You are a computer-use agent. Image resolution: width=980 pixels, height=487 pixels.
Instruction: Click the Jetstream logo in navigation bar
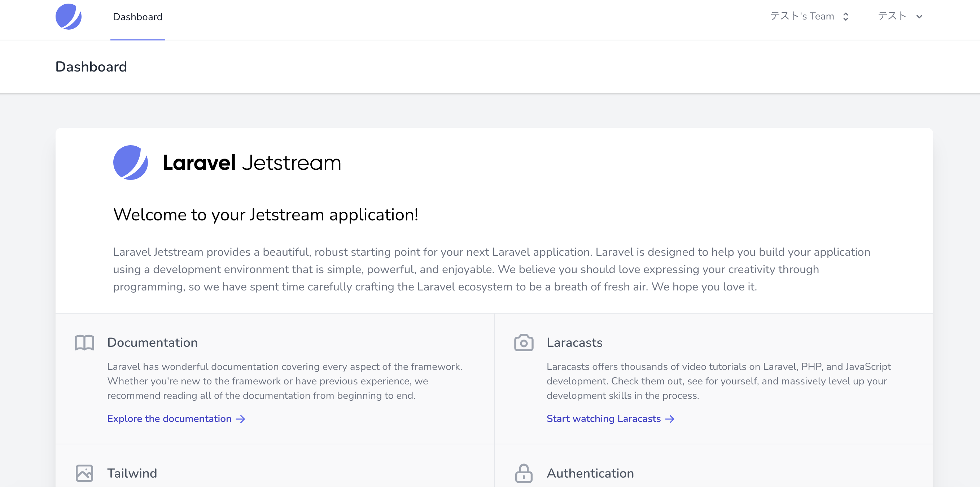pyautogui.click(x=69, y=17)
